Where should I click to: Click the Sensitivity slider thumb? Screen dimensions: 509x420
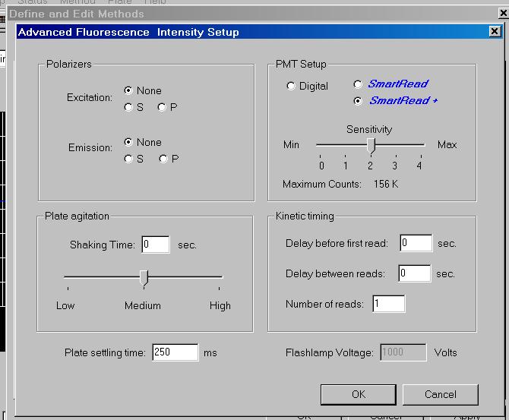[371, 145]
